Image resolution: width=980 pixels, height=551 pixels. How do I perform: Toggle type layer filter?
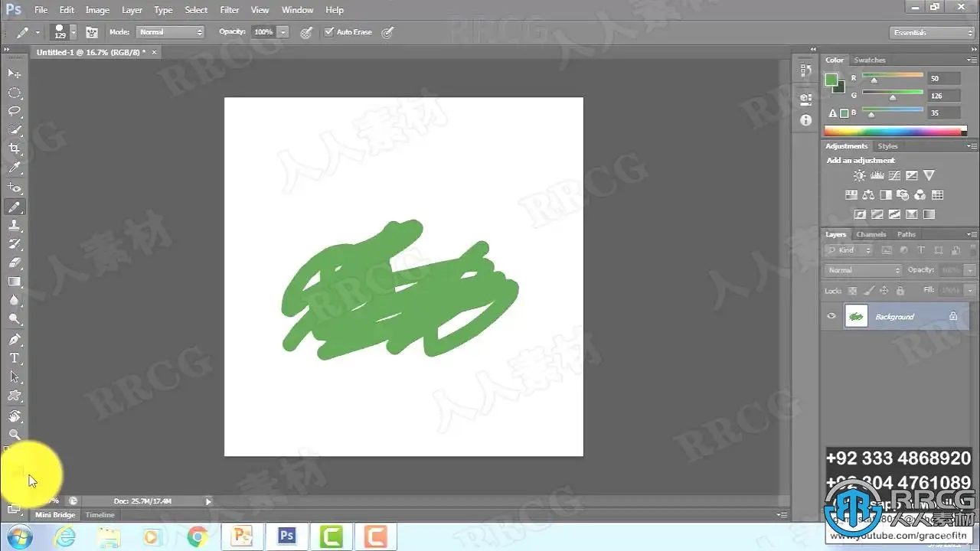pos(921,250)
